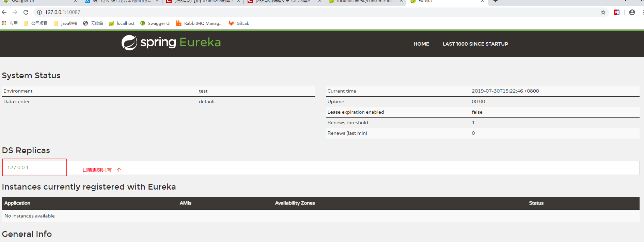Click the Application column header
The height and width of the screenshot is (242, 644).
coord(17,203)
